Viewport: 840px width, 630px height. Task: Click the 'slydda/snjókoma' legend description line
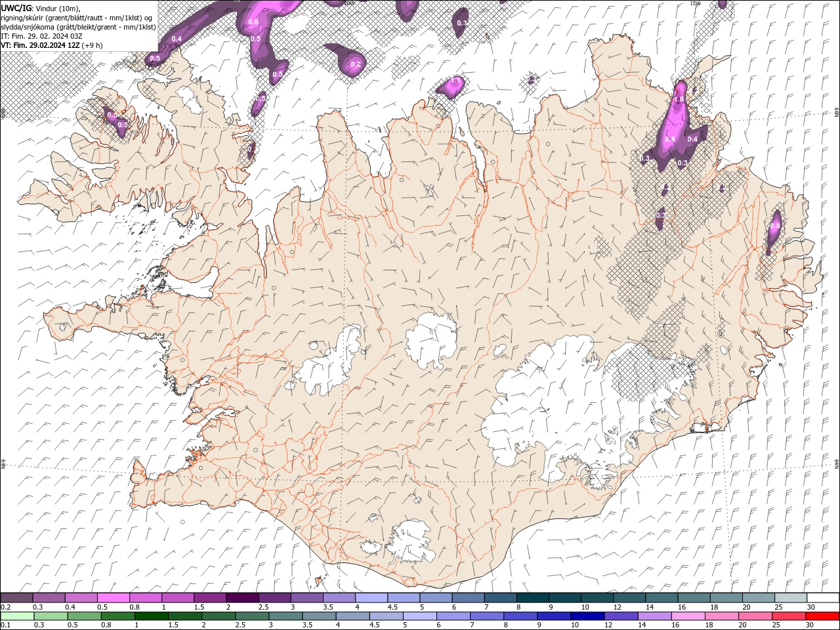(x=78, y=27)
